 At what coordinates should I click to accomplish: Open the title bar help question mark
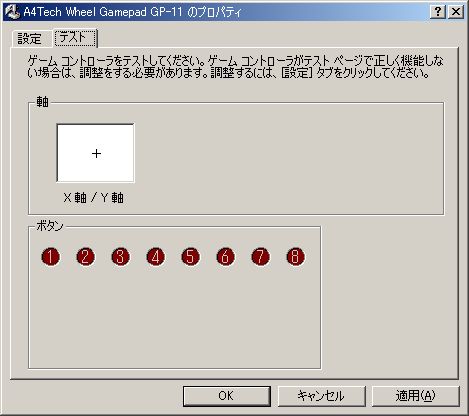[438, 12]
